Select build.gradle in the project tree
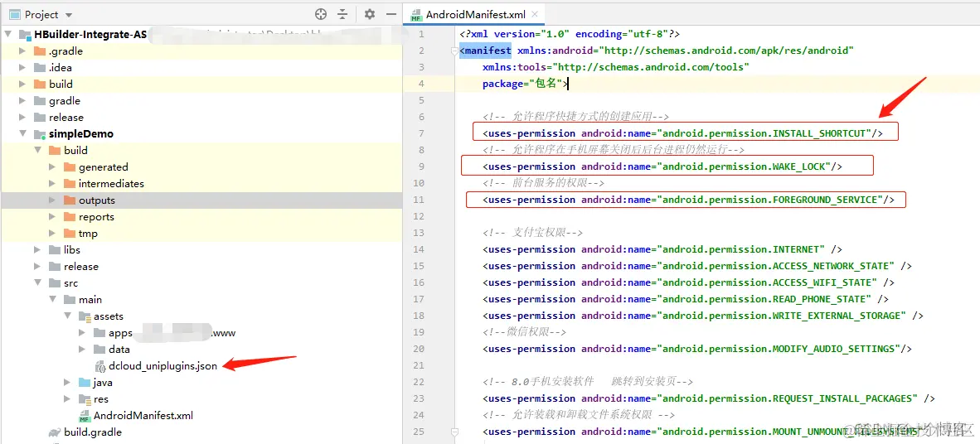This screenshot has height=444, width=980. click(x=93, y=432)
